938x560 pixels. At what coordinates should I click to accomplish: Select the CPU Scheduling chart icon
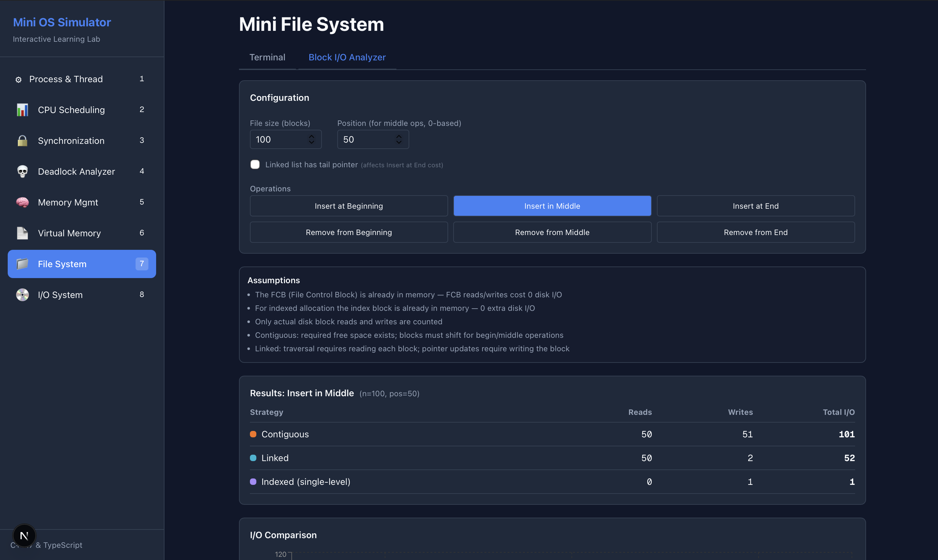click(x=22, y=109)
